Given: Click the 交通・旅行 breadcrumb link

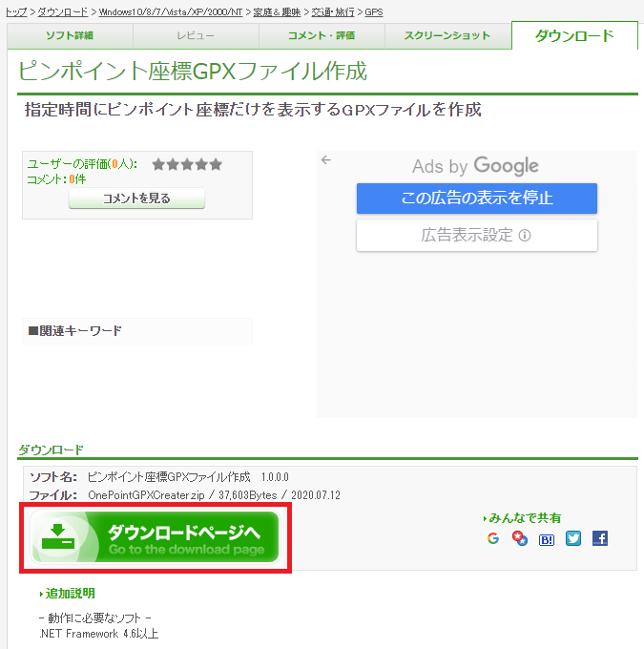Looking at the screenshot, I should pyautogui.click(x=334, y=11).
